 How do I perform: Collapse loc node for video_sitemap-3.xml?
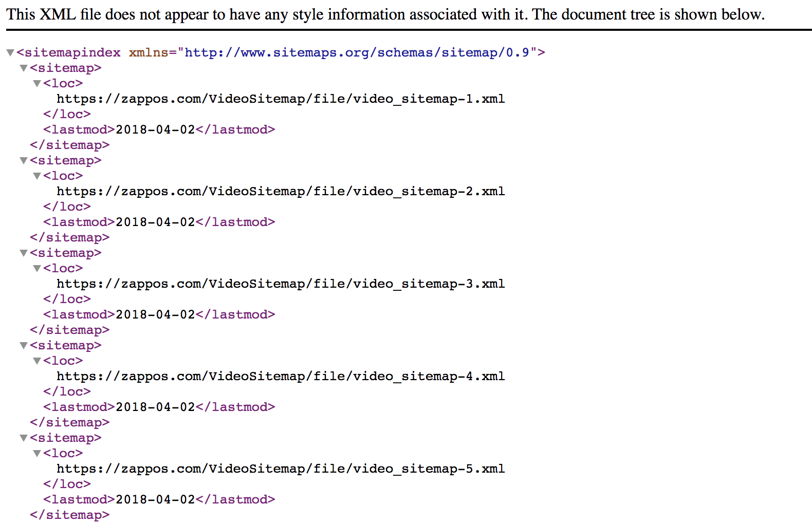(x=37, y=269)
